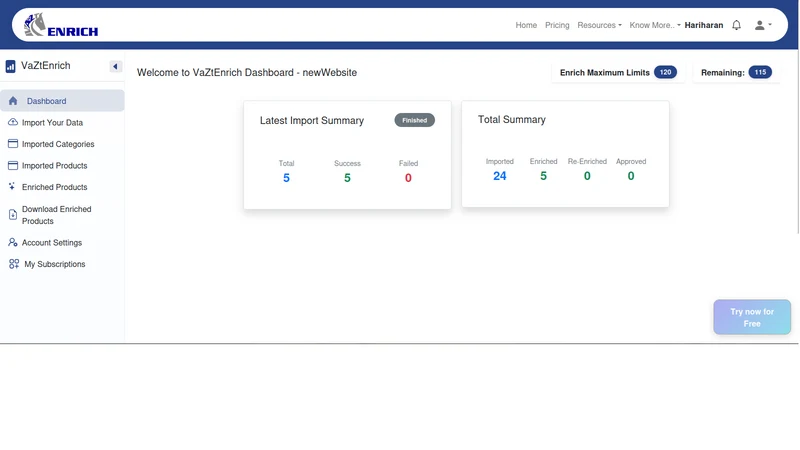
Task: Click the Try now for Free button
Action: pos(752,317)
